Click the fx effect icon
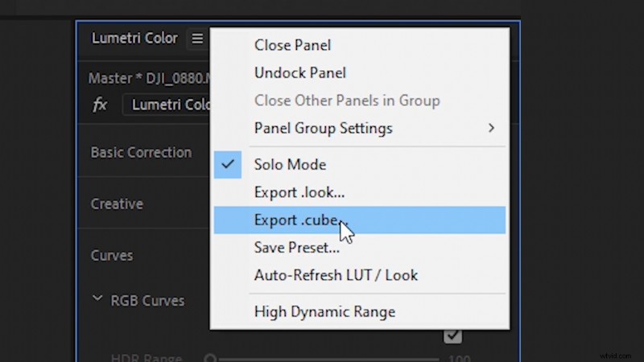Screen dimensions: 644x362 100,105
